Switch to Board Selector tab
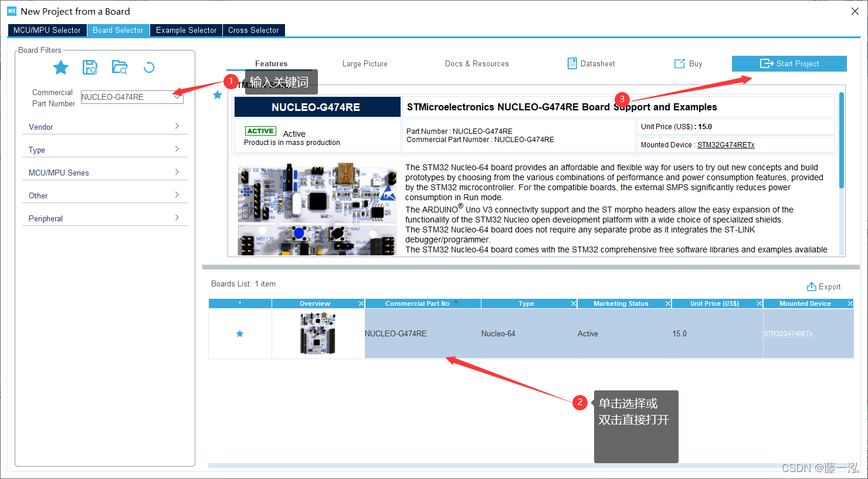 (118, 30)
